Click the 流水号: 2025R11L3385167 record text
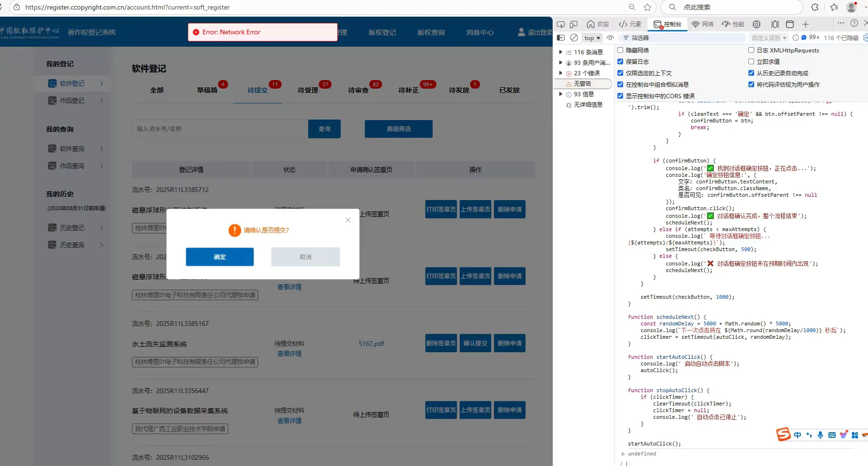 coord(171,324)
